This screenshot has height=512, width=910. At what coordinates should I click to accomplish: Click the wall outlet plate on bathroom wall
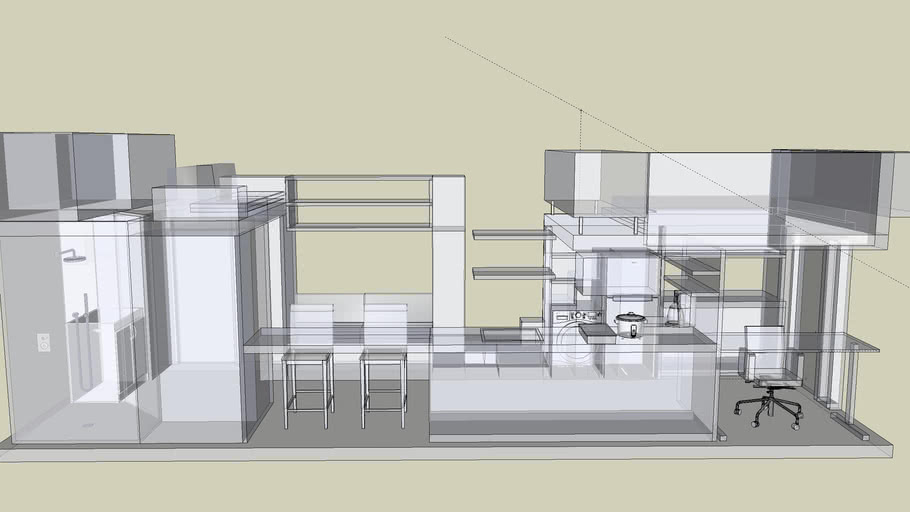[43, 342]
